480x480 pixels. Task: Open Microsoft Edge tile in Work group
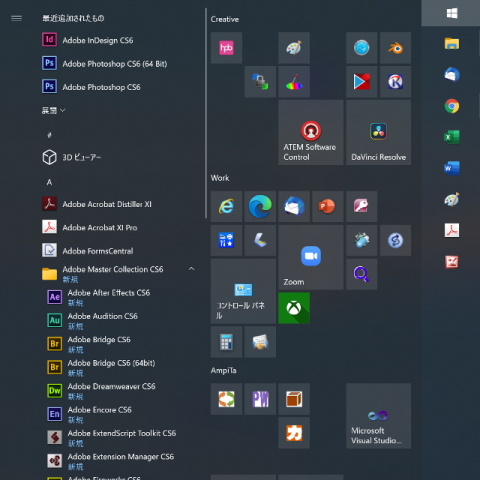pyautogui.click(x=260, y=207)
